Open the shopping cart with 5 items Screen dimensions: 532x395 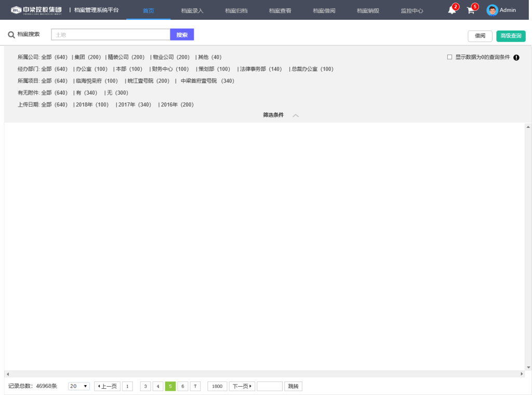[x=471, y=11]
